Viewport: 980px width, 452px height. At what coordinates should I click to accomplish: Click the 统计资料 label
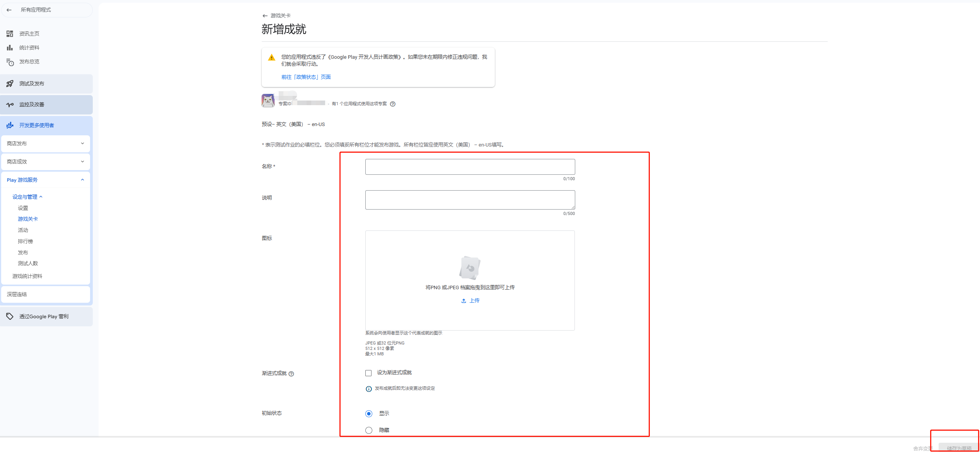[29, 48]
